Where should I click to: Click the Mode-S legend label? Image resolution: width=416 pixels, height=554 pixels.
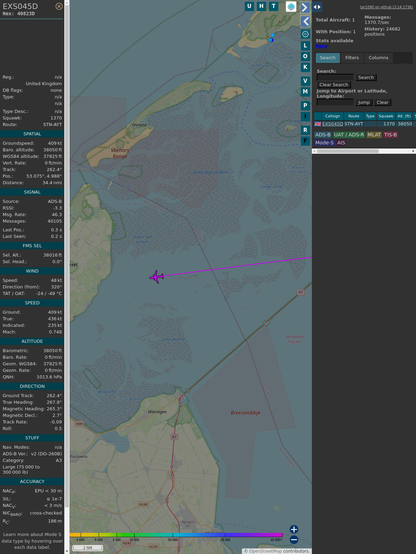[x=324, y=143]
